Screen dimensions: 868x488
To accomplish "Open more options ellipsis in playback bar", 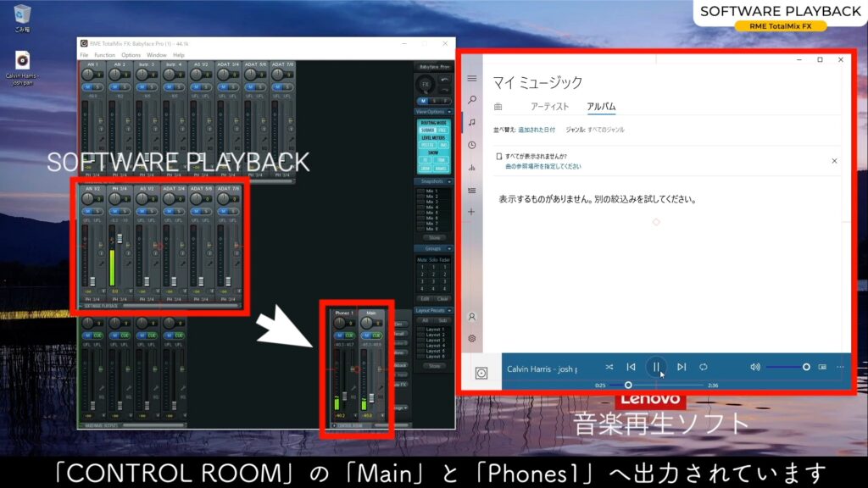I will pyautogui.click(x=840, y=367).
